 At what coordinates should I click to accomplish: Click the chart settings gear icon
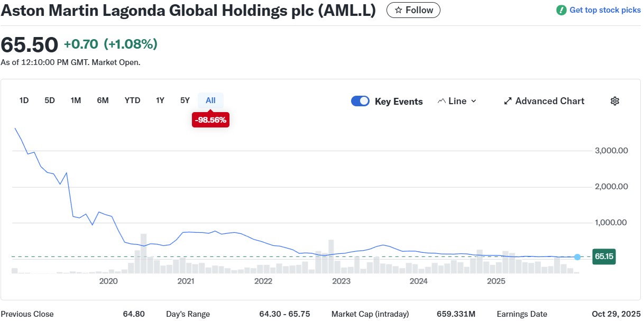[x=614, y=101]
